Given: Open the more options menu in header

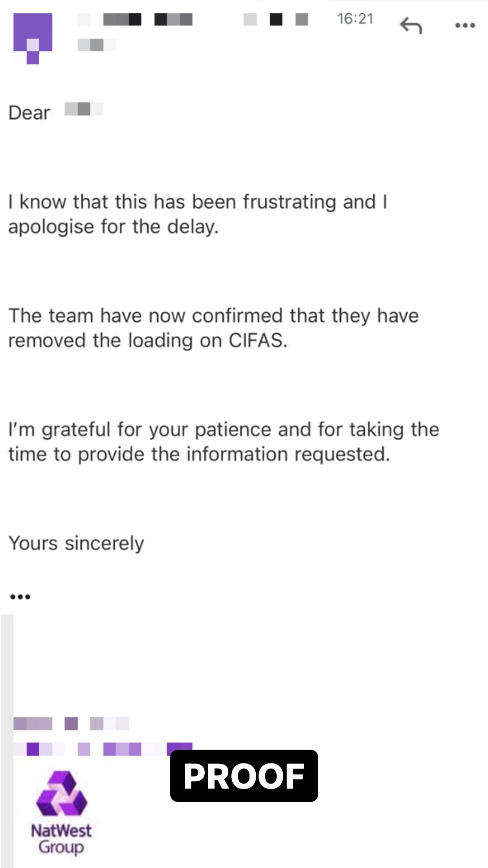Looking at the screenshot, I should coord(465,26).
